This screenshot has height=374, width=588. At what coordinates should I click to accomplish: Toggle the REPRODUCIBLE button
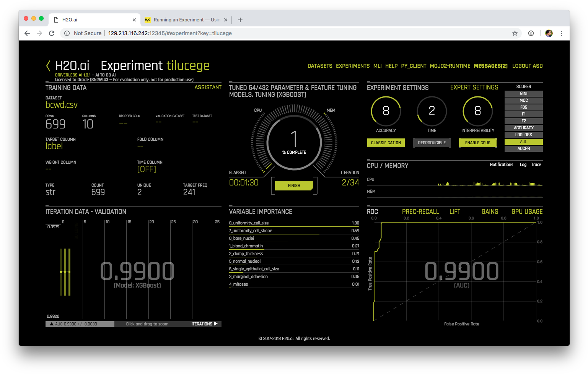point(432,143)
